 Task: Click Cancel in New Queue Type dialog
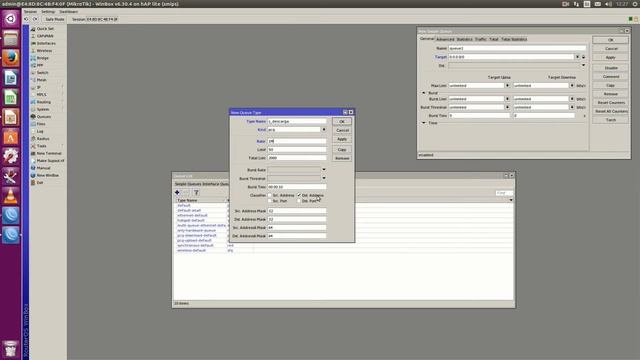[342, 130]
